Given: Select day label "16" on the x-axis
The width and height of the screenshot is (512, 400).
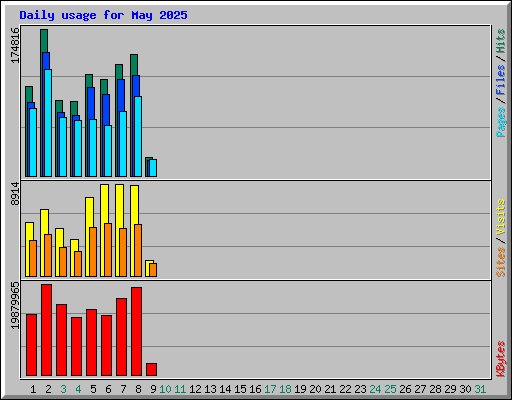Looking at the screenshot, I should [x=255, y=389].
